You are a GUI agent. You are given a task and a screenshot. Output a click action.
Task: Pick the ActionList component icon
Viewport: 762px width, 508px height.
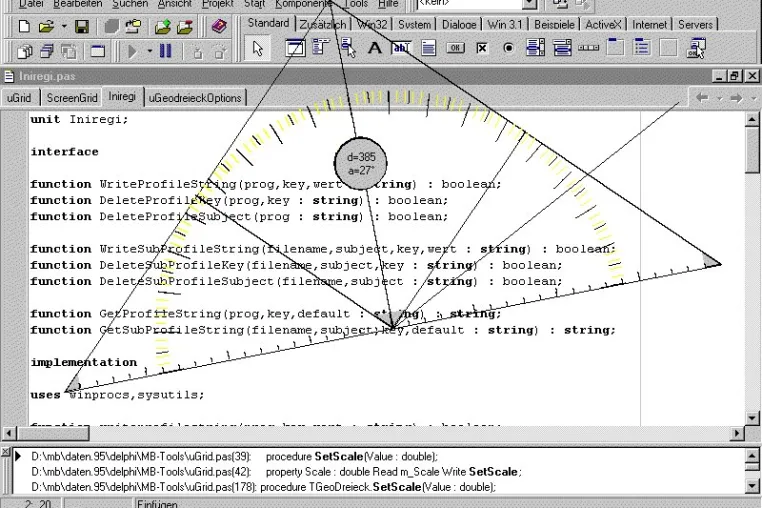695,48
